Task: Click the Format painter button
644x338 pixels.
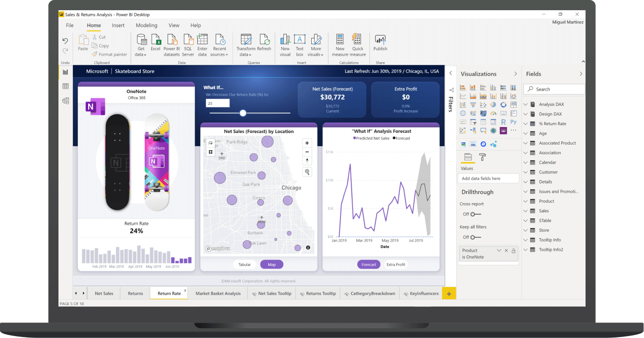Action: coord(109,54)
